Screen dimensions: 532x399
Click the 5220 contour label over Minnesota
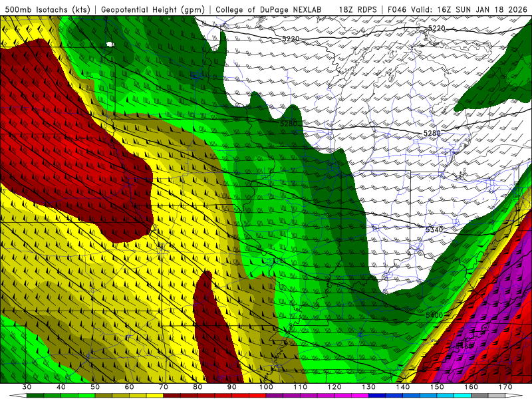291,39
